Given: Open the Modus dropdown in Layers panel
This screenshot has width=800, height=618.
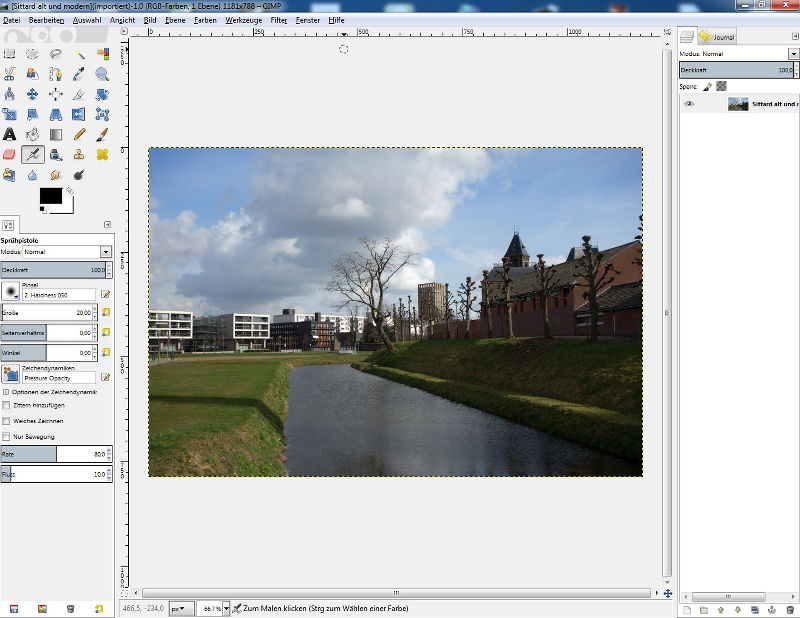Looking at the screenshot, I should [793, 54].
